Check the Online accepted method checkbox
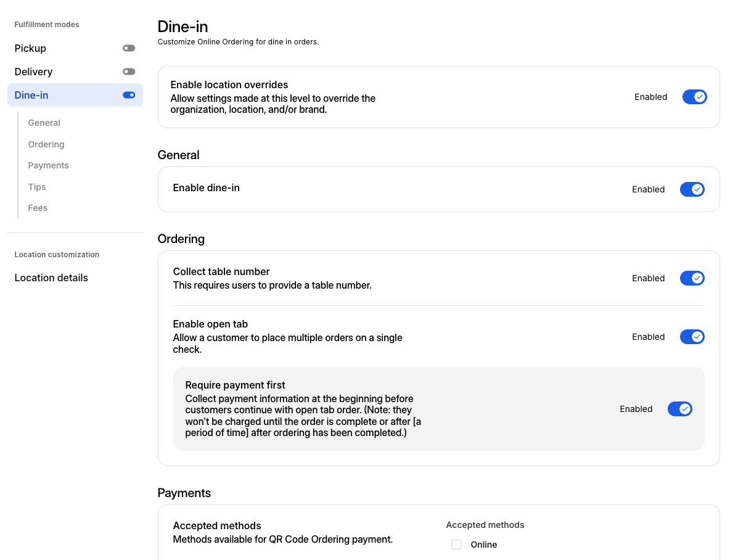The width and height of the screenshot is (754, 560). click(x=456, y=545)
